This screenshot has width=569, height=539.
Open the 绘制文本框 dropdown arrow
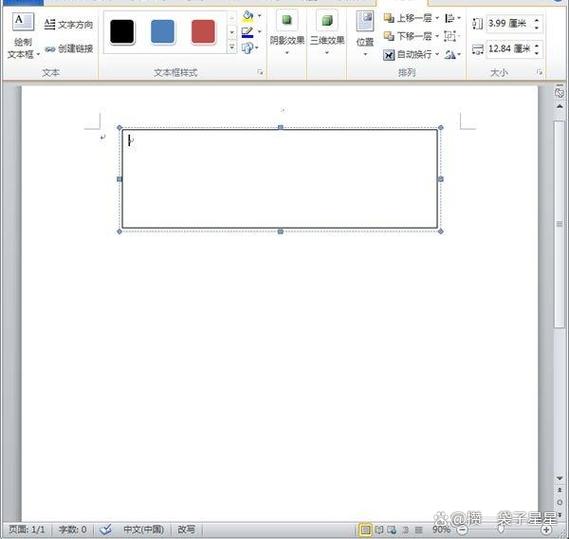click(x=38, y=55)
